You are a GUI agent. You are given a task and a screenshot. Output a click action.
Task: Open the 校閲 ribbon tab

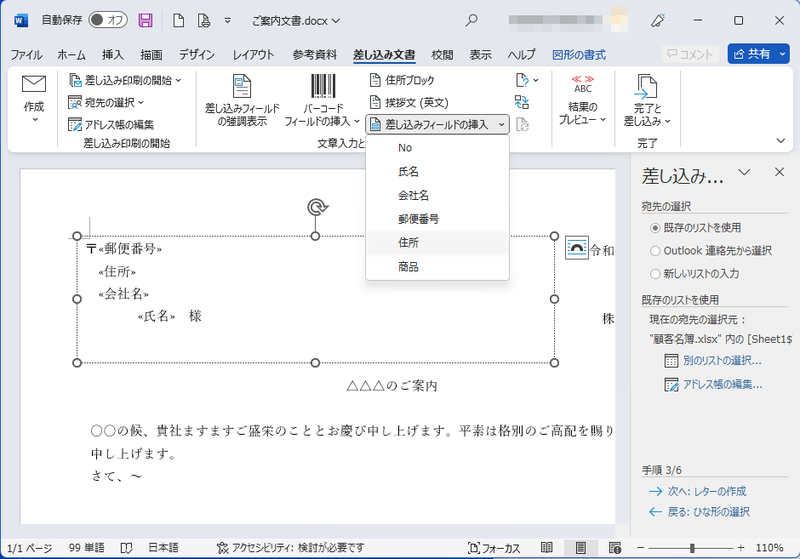(442, 54)
